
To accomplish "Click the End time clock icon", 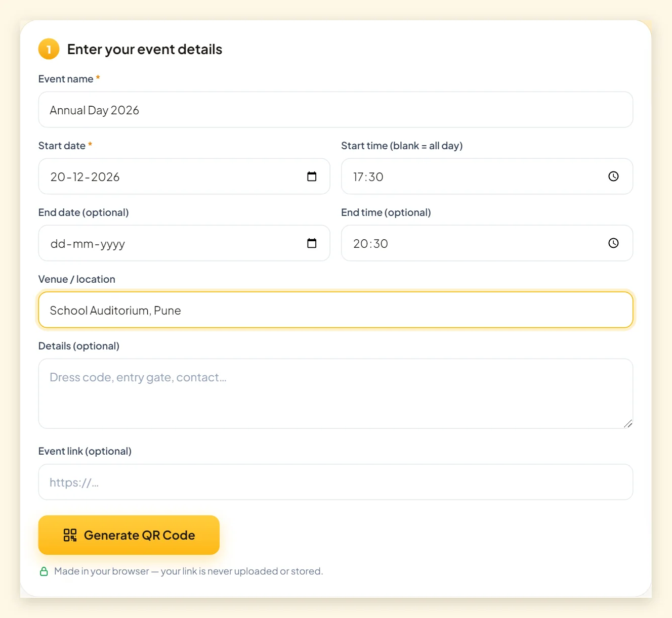I will [x=613, y=243].
